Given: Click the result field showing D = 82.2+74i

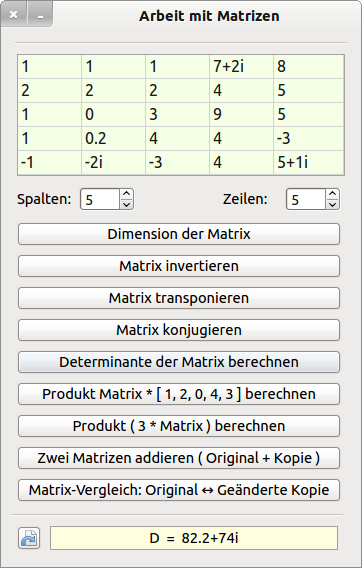Looking at the screenshot, I should click(x=194, y=538).
